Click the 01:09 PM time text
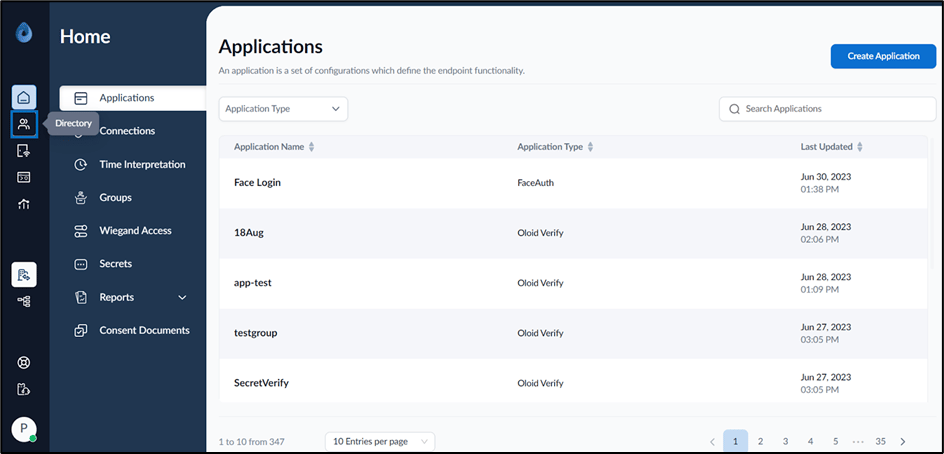The height and width of the screenshot is (454, 944). (x=819, y=290)
